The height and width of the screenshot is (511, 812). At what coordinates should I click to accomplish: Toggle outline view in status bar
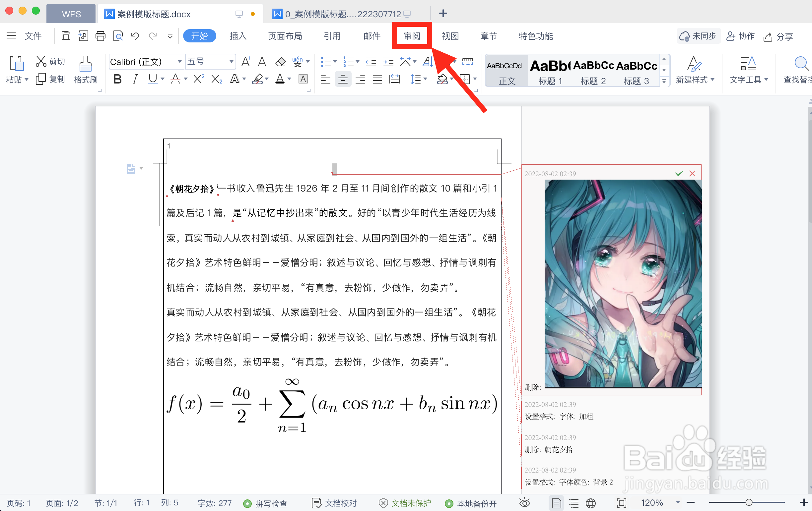pos(574,503)
